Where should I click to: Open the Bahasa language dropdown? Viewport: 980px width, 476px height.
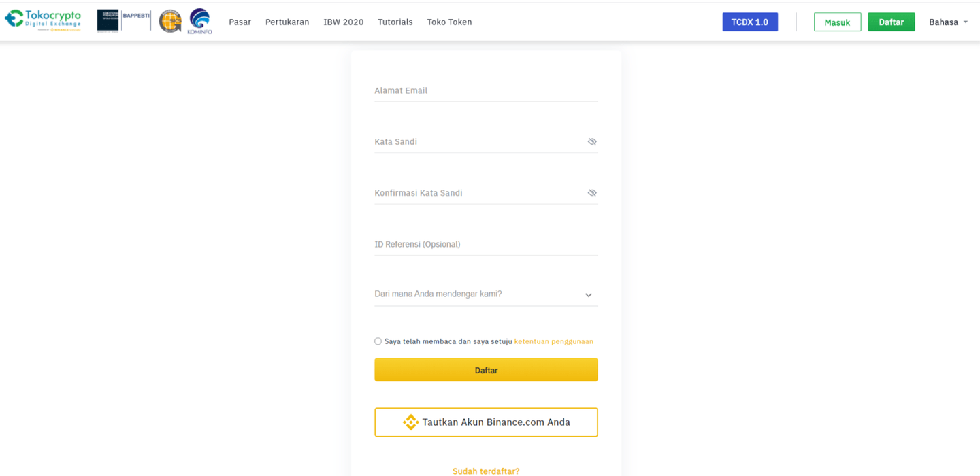point(948,22)
